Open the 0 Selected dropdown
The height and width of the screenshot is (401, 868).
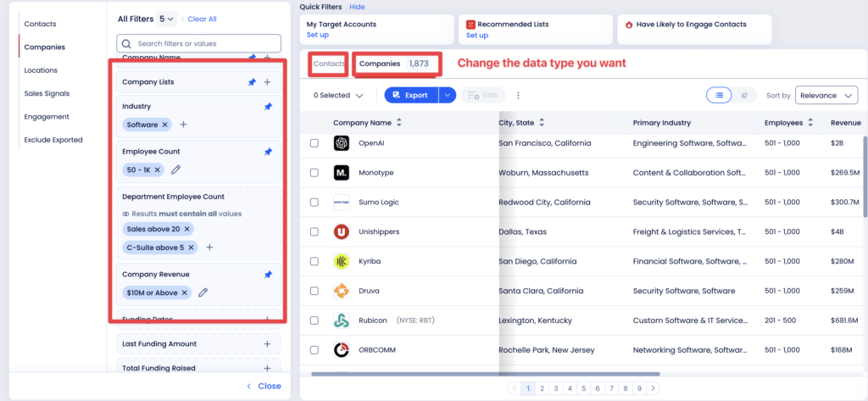338,95
